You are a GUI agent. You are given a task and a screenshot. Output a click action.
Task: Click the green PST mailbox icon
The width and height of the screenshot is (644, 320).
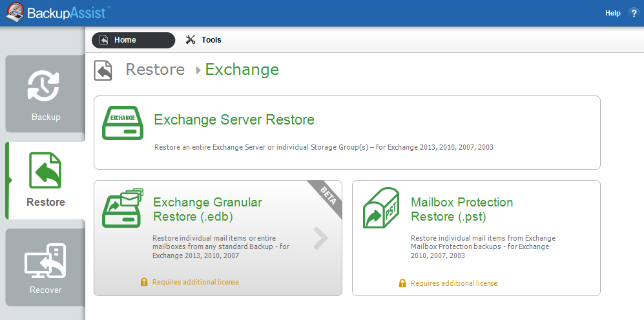(x=381, y=208)
